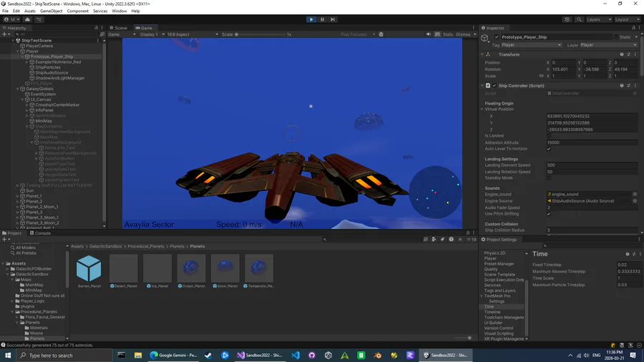Select Tags and Layers in Project Settings
Image resolution: width=644 pixels, height=362 pixels.
pyautogui.click(x=500, y=290)
